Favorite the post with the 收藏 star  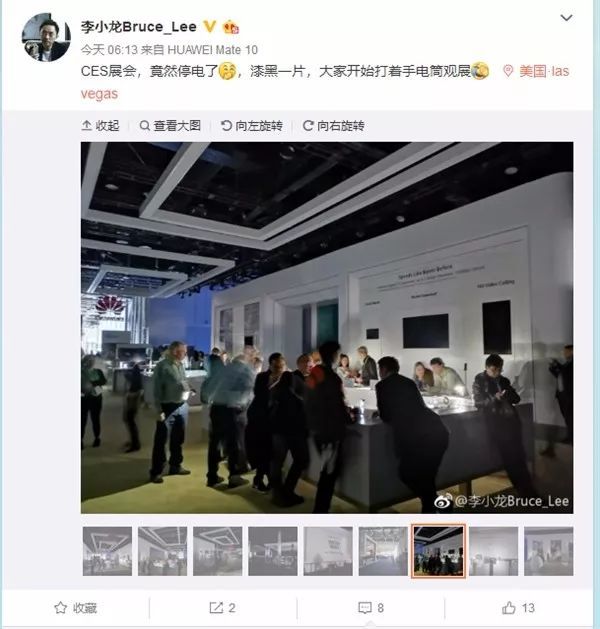(x=76, y=608)
